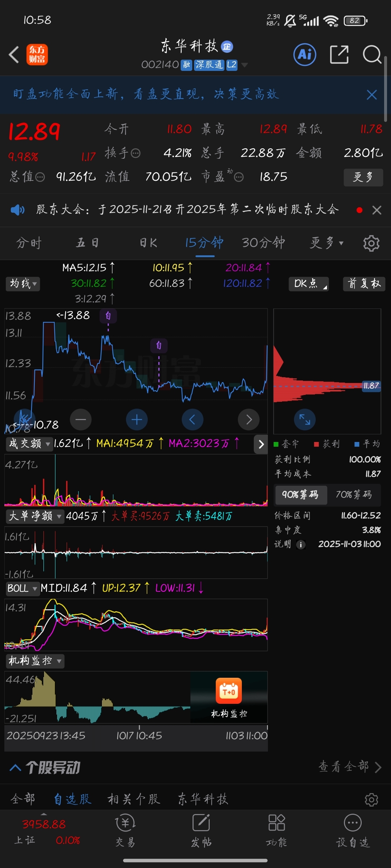The image size is (391, 868).
Task: Zoom in chart with plus icon
Action: (137, 420)
